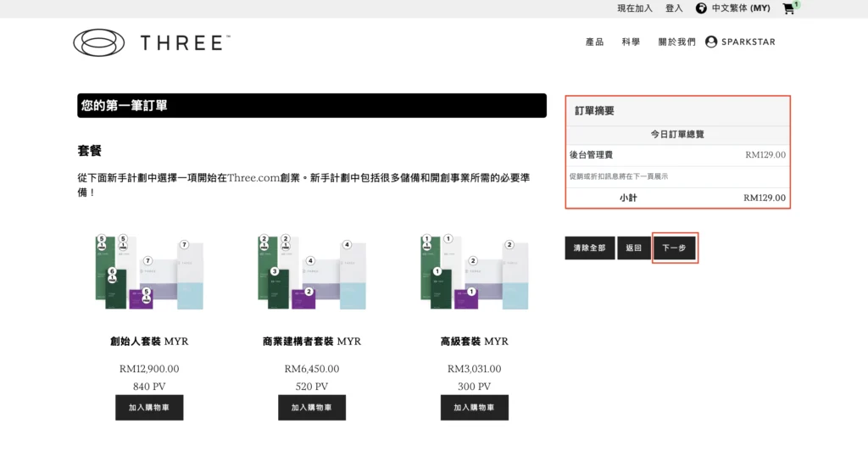Go home via the THREE logo
868x468 pixels.
click(152, 42)
